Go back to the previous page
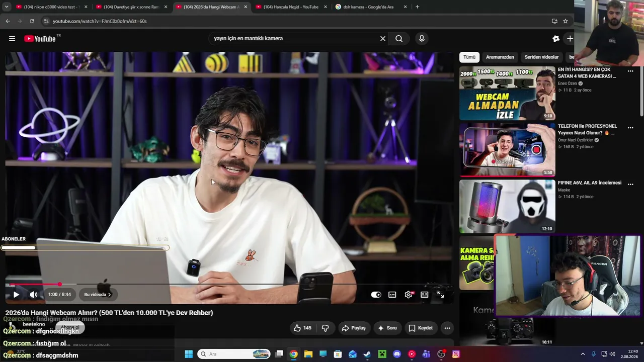This screenshot has height=362, width=644. coord(8,21)
